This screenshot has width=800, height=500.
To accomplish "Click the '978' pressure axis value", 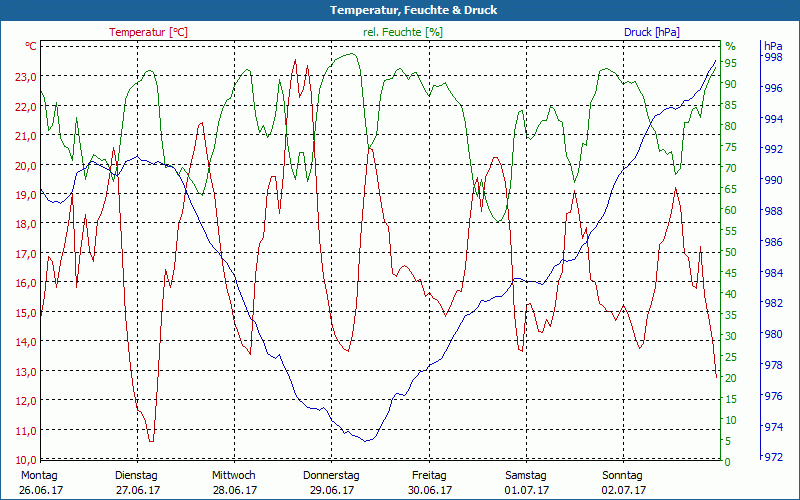I will pyautogui.click(x=773, y=365).
